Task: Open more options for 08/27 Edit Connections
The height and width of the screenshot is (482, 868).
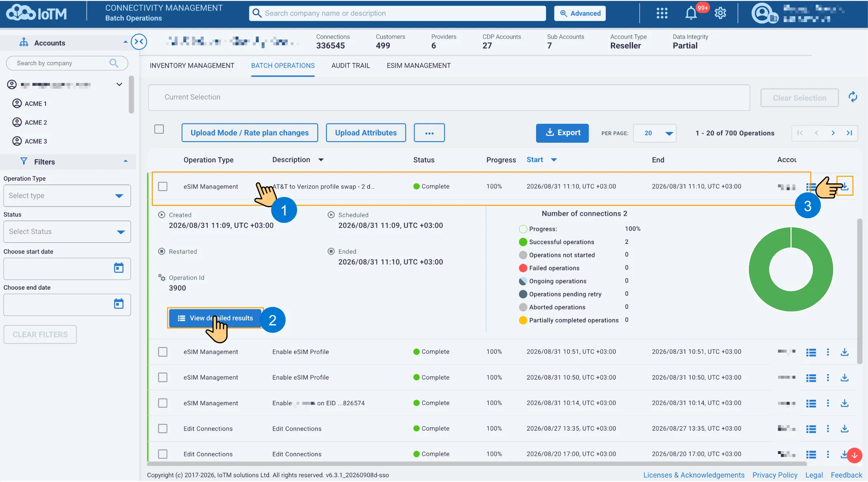Action: pyautogui.click(x=828, y=429)
